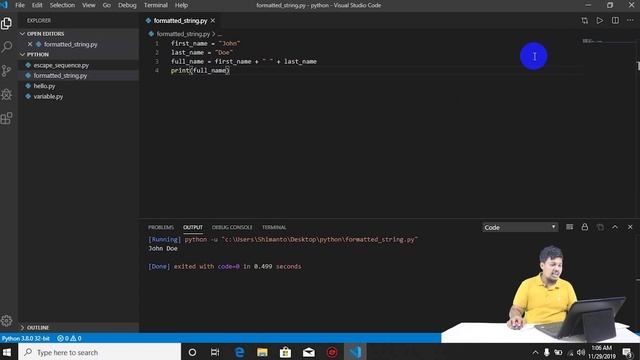Click the Open Changes compare icon
The height and width of the screenshot is (360, 640).
coord(584,20)
